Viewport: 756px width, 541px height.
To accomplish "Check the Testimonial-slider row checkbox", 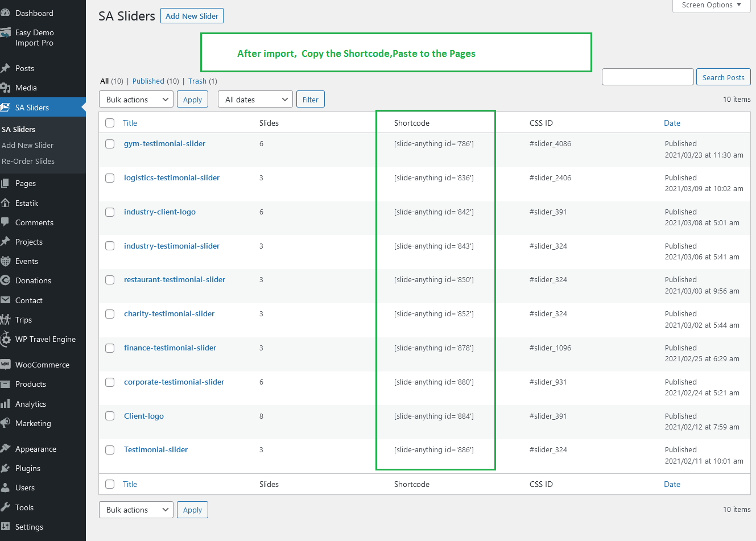I will pos(110,450).
